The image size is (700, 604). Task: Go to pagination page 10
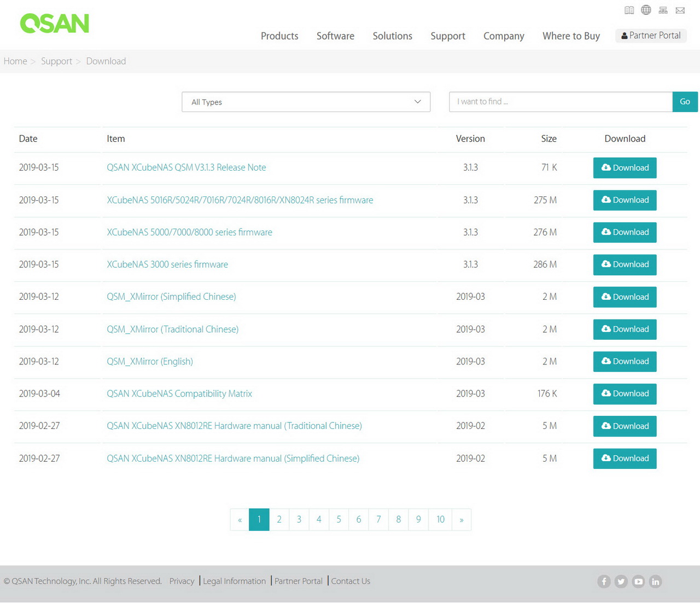(440, 520)
